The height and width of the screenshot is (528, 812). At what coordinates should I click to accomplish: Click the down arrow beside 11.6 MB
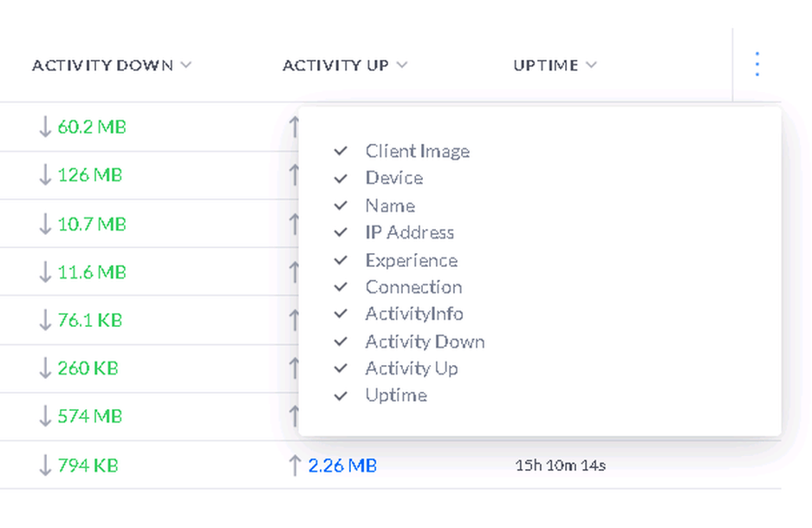[45, 272]
